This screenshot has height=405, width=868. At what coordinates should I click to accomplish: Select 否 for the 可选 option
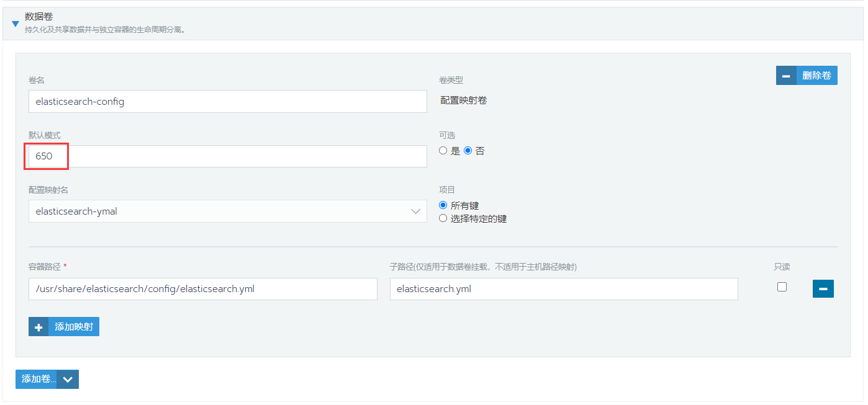468,151
